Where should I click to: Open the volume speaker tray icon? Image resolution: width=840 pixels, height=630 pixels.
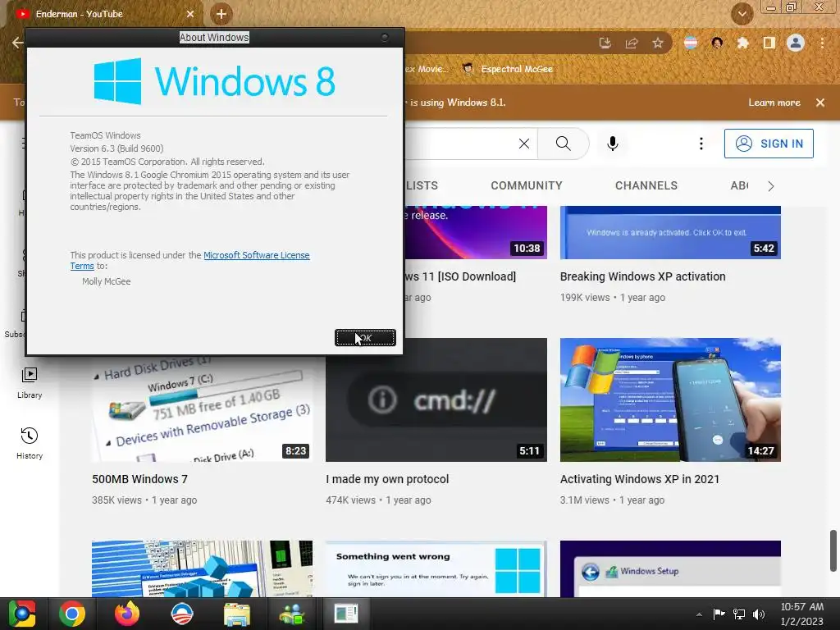click(x=759, y=614)
